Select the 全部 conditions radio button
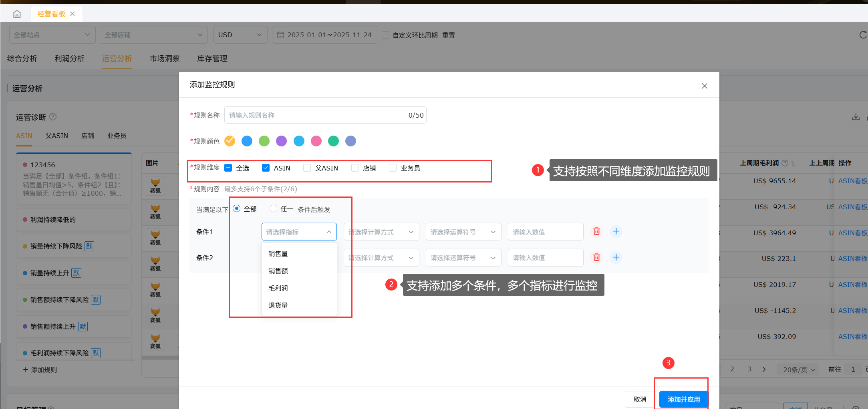This screenshot has width=868, height=409. tap(237, 209)
